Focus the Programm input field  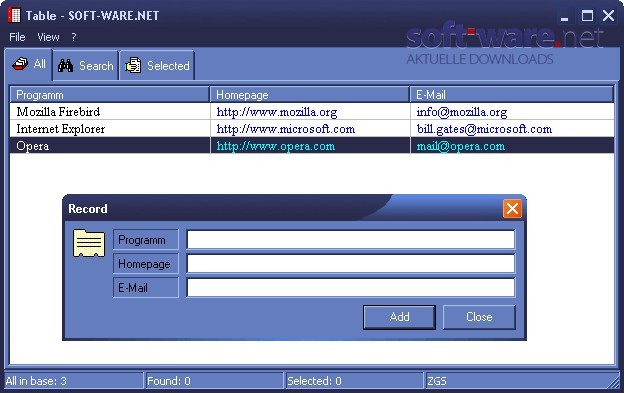pos(351,239)
